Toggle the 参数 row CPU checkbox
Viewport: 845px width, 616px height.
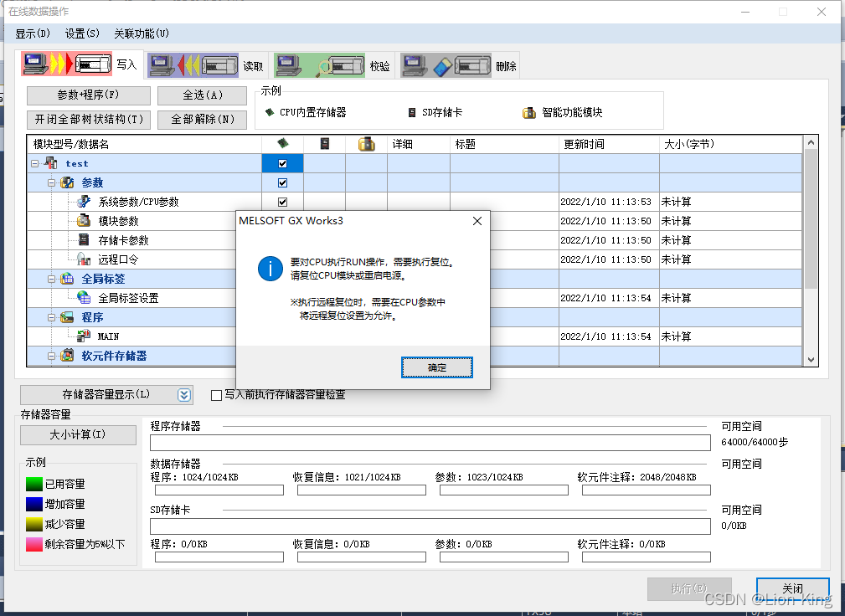[x=282, y=183]
